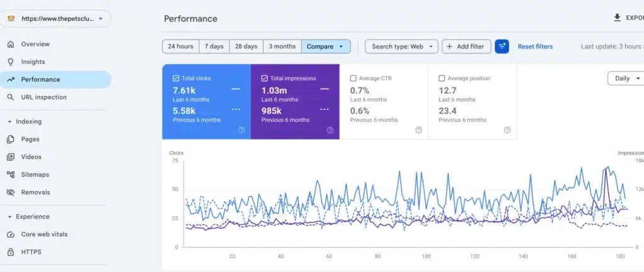Click the Performance trend icon
644x272 pixels.
point(11,80)
